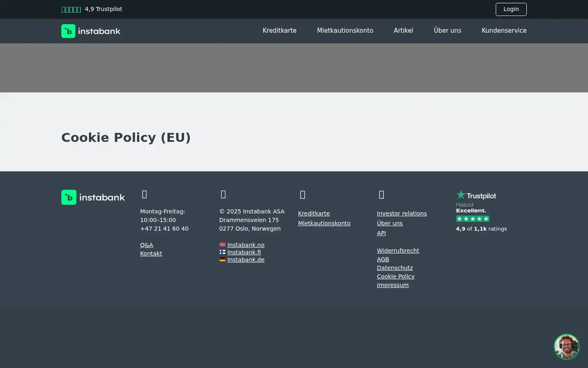The image size is (588, 368).
Task: Open the Q&A footer link
Action: pyautogui.click(x=147, y=245)
